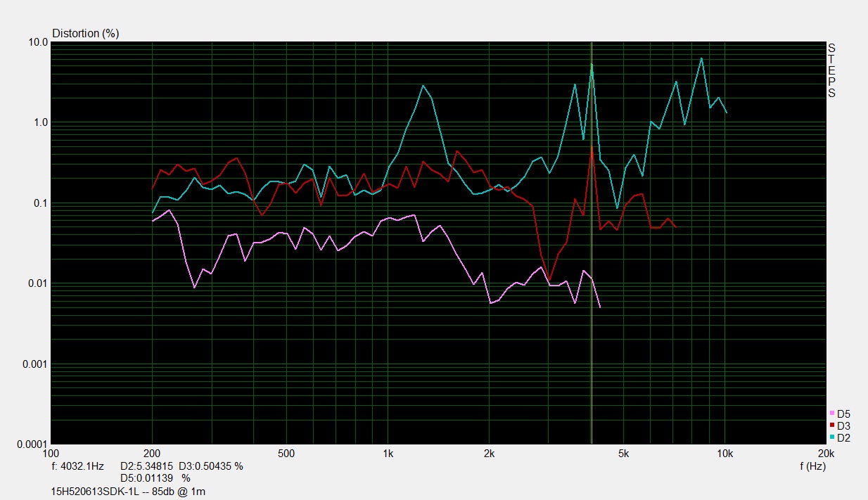Click the vertical STEPS label
Viewport: 868px width, 500px height.
tap(831, 70)
